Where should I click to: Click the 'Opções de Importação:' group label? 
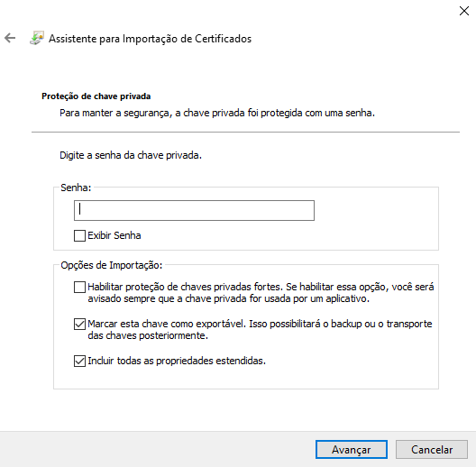pos(112,265)
